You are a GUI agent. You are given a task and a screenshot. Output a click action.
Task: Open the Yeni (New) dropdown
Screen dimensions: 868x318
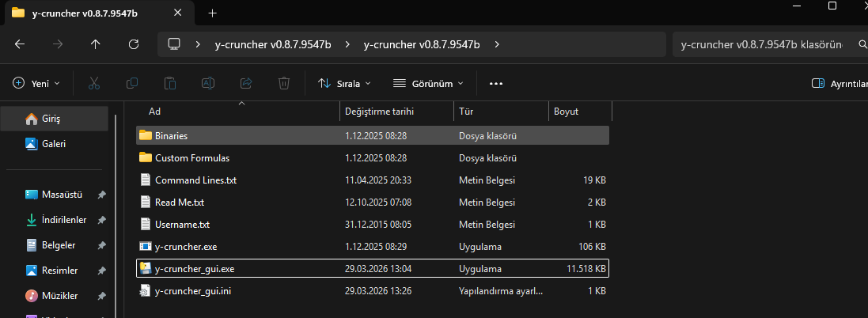tap(36, 84)
